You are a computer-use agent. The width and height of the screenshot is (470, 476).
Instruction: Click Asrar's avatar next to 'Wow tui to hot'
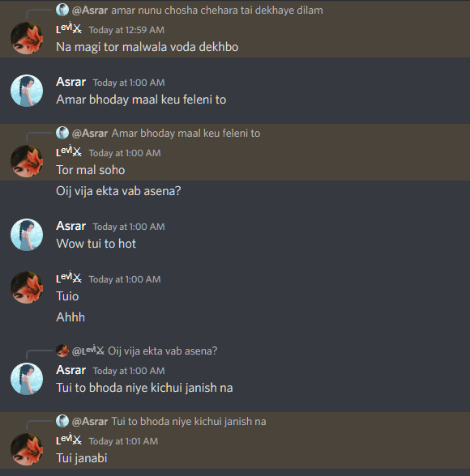(27, 235)
